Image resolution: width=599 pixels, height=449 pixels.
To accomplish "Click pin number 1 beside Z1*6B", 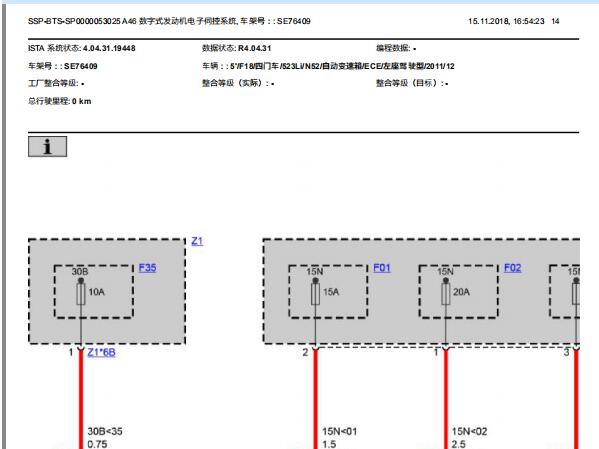I will coord(71,352).
